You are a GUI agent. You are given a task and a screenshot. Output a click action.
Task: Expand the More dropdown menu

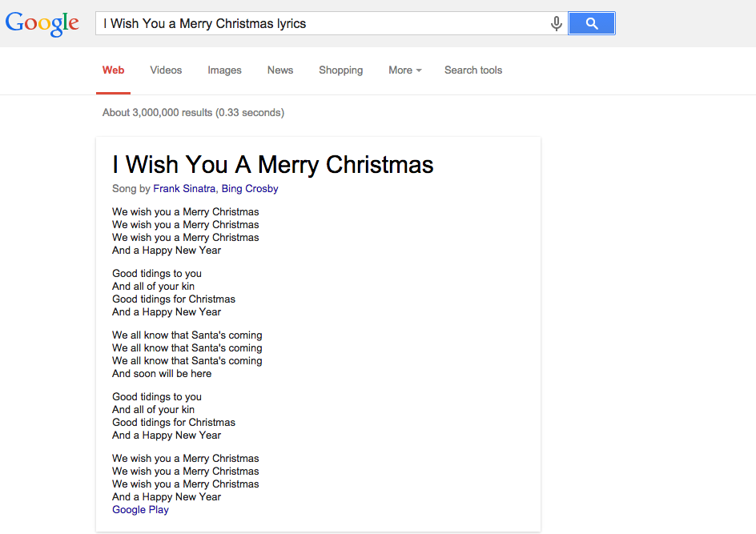coord(404,70)
